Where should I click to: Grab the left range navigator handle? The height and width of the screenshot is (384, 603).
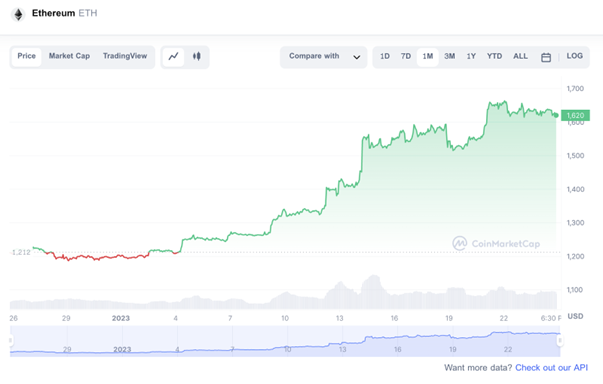click(11, 340)
